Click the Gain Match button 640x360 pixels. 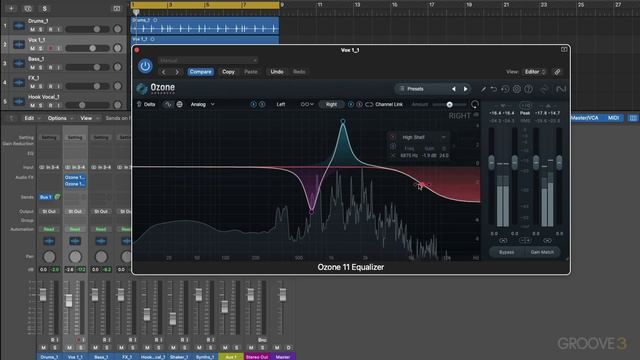(542, 252)
